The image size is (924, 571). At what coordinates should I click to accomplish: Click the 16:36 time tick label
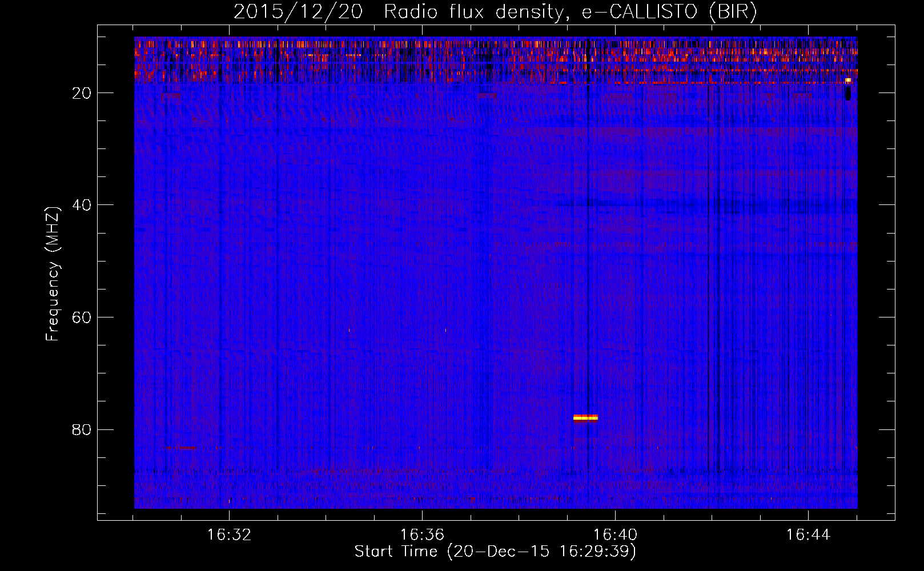click(x=422, y=535)
